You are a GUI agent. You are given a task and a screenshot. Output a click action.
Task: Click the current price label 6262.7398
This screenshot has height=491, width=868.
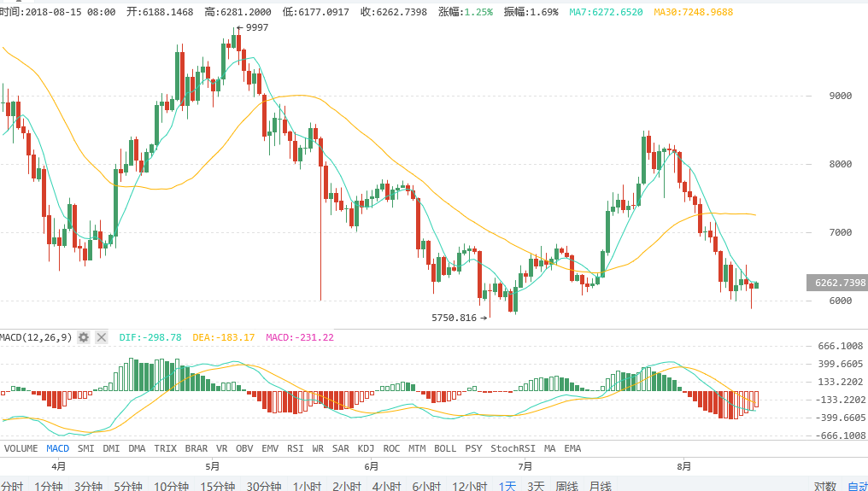coord(837,283)
